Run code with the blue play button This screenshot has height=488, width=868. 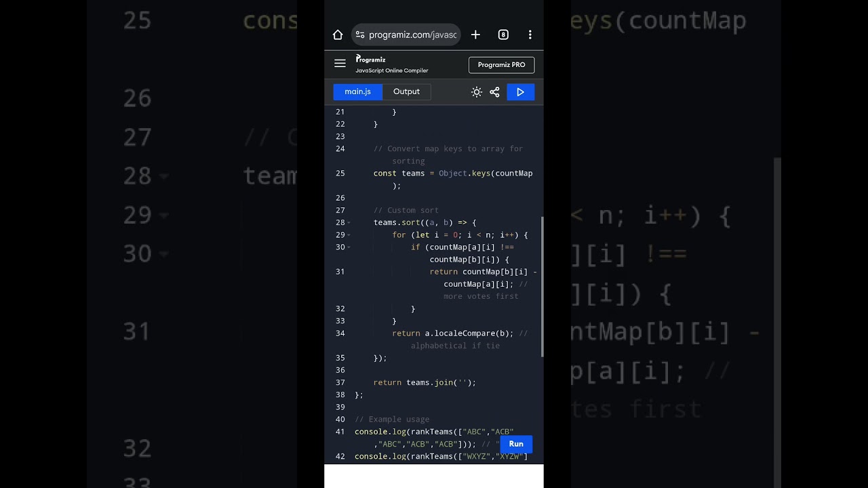pos(520,92)
